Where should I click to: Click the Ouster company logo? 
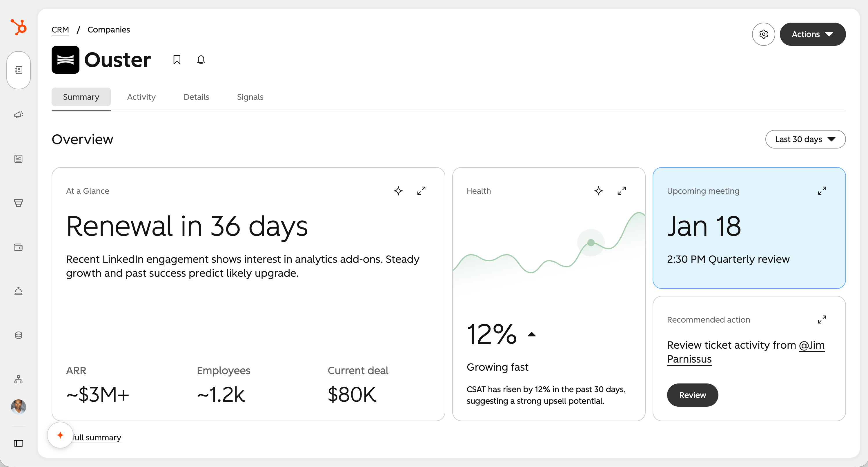(65, 60)
